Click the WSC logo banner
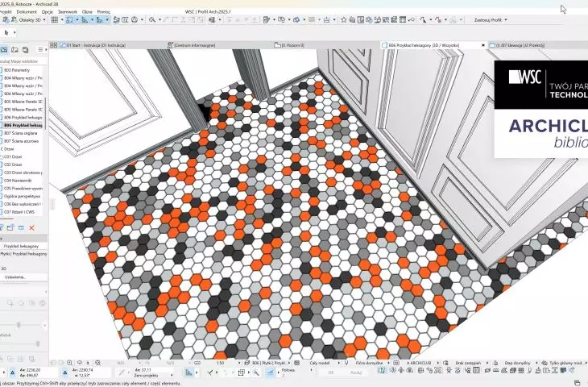Screen dimensions: 588x387 tap(540, 85)
